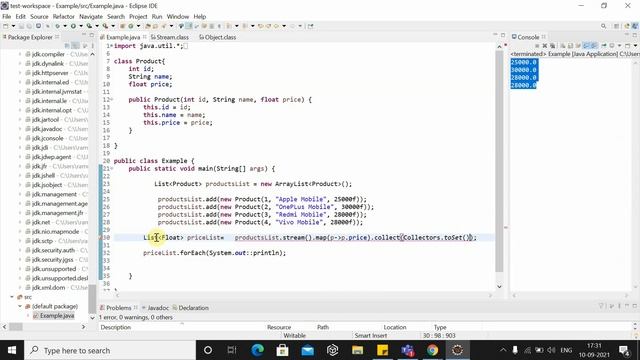Click the Search flashlight toolbar icon
This screenshot has height=360, width=640.
click(164, 26)
